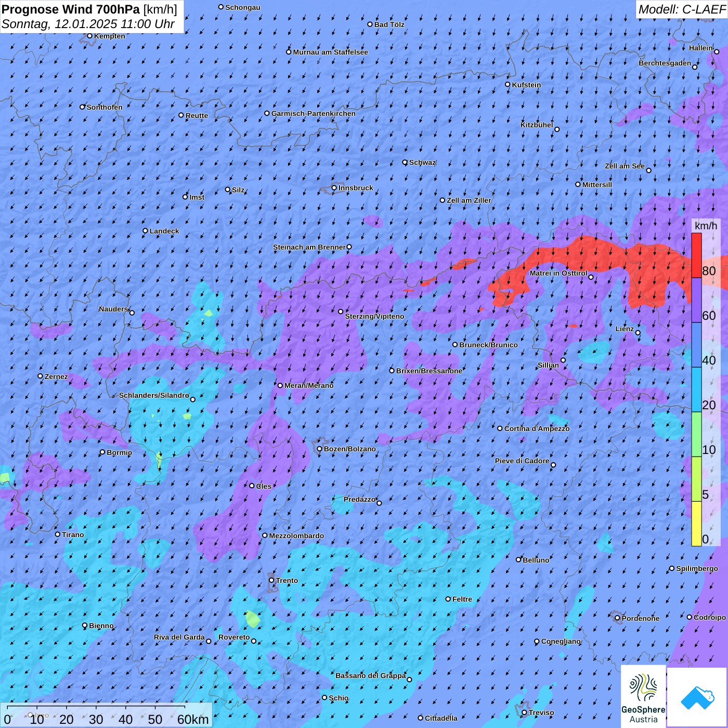
Task: Click the 'Bassano del Grappa' label
Action: [x=370, y=675]
